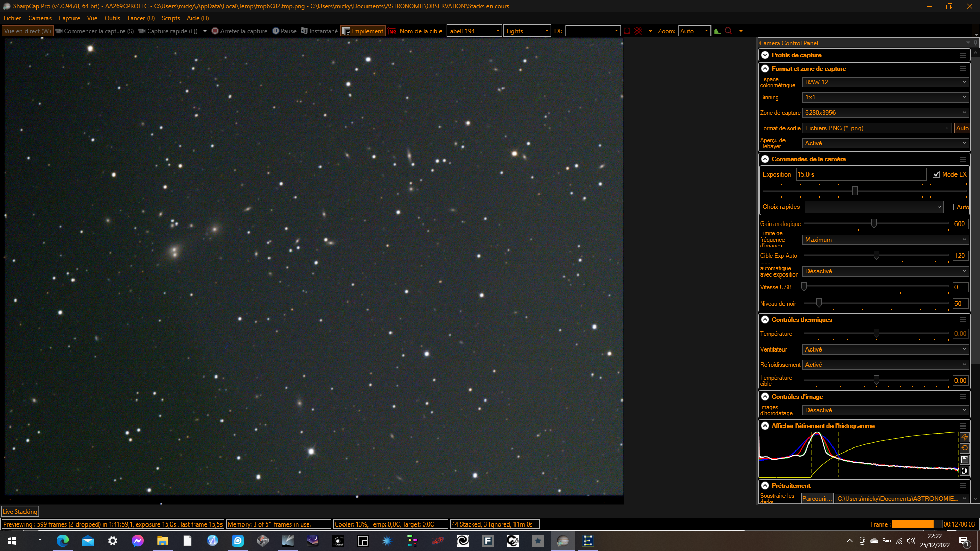Open the Contrôles d'image panel menu icon
This screenshot has height=551, width=980.
point(963,397)
